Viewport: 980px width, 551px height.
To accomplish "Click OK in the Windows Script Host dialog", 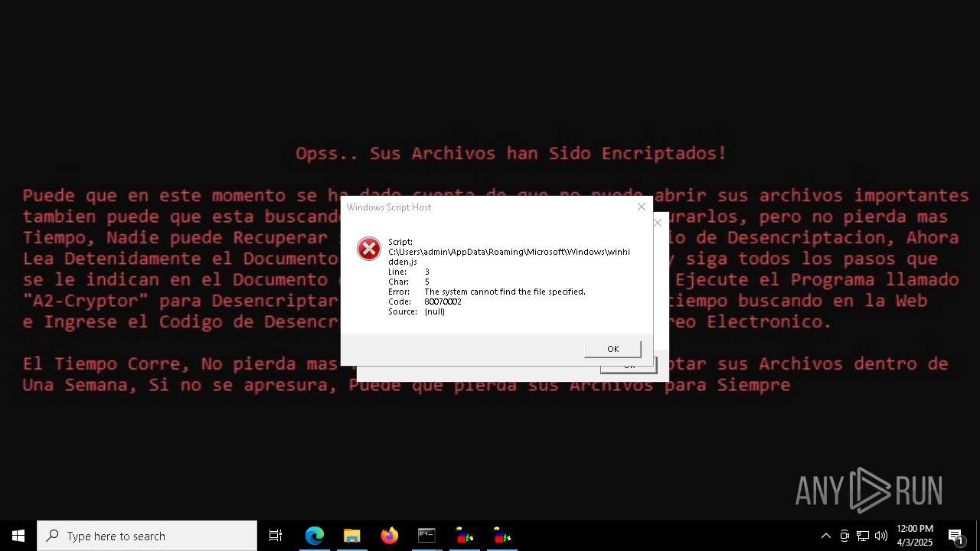I will pos(612,349).
